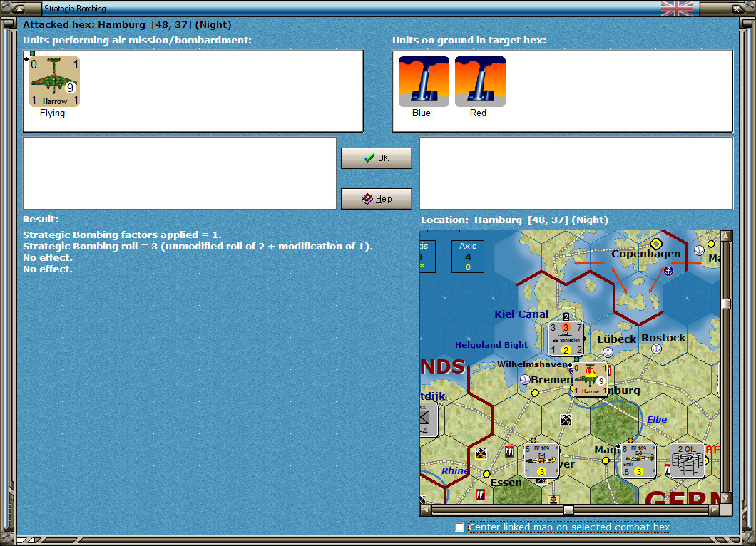Click the 2 OIL barrels counter

tap(687, 460)
